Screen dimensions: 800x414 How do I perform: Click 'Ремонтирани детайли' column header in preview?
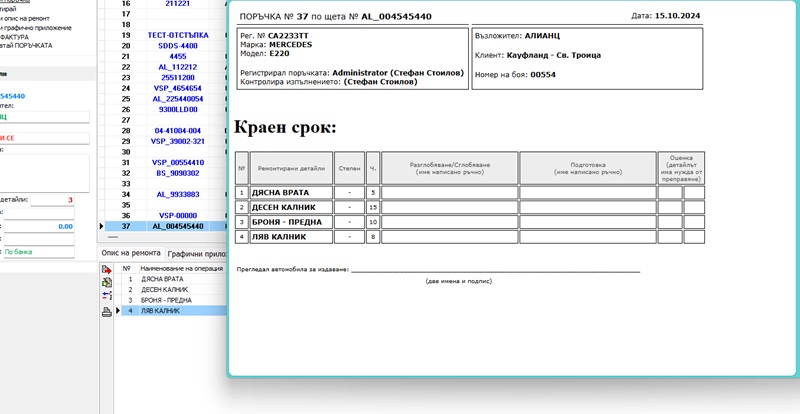click(291, 168)
